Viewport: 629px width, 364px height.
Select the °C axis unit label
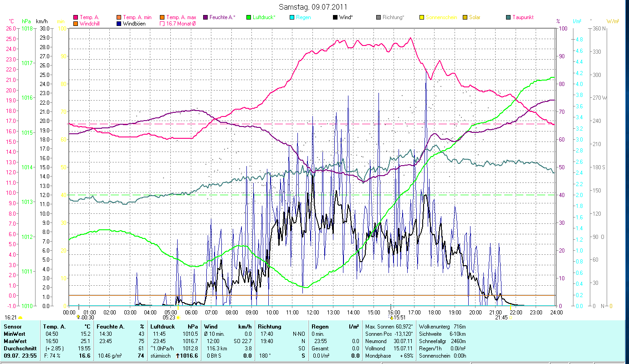pyautogui.click(x=11, y=21)
